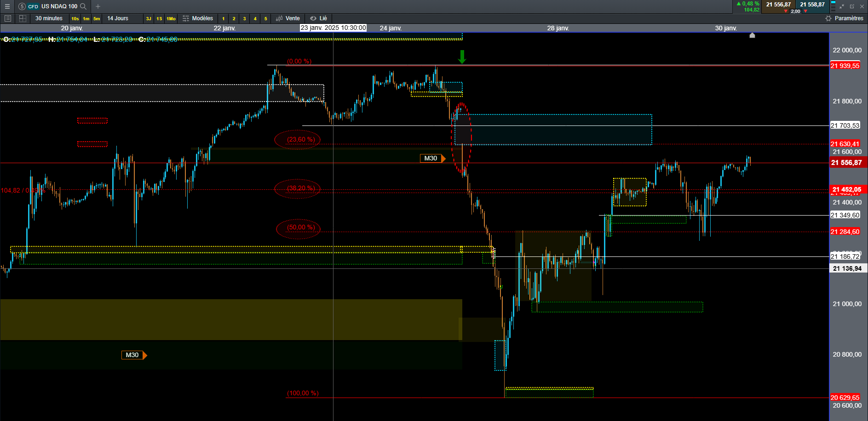Open the multi-chart layout grid icon
The width and height of the screenshot is (868, 421).
pos(23,18)
